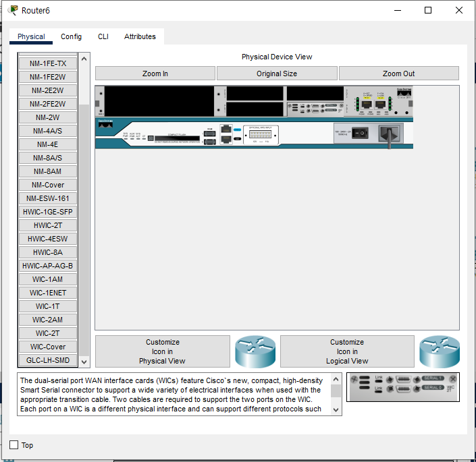Click the physical view router icon

point(255,351)
